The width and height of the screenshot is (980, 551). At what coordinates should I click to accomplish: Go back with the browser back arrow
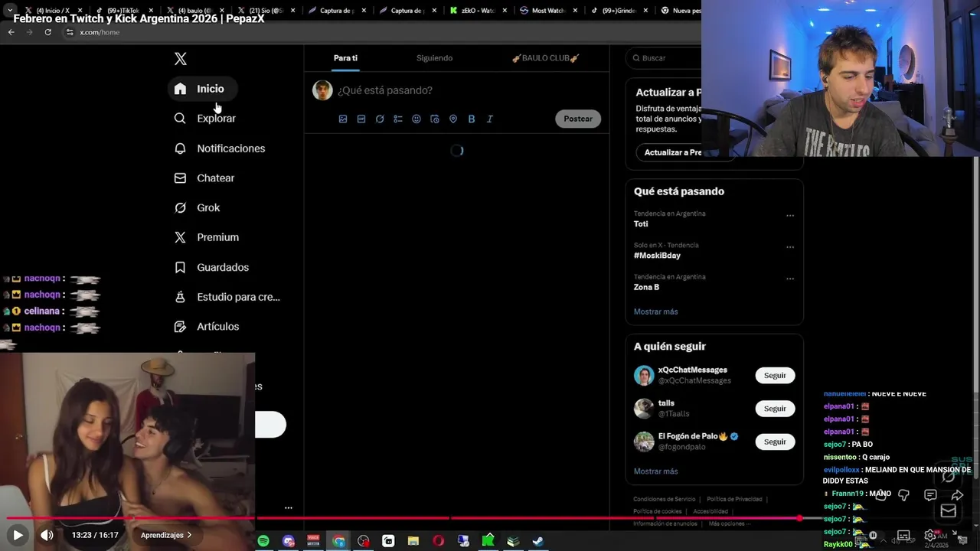[11, 32]
